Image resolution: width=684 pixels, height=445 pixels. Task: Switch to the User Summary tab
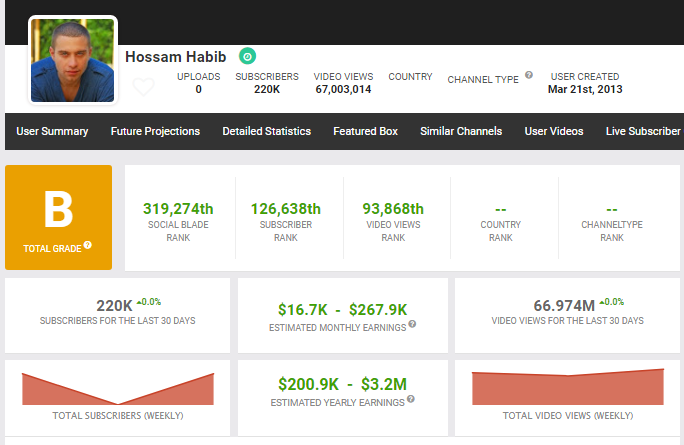click(x=52, y=131)
